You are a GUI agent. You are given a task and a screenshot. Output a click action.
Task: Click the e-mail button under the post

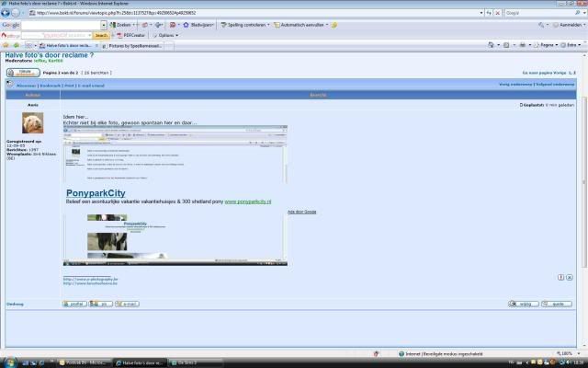[127, 304]
